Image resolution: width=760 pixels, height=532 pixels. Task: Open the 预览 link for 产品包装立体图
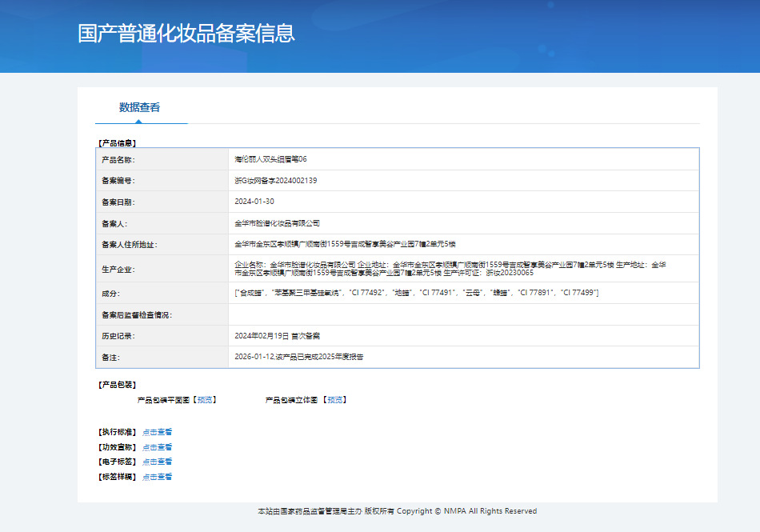[x=335, y=400]
